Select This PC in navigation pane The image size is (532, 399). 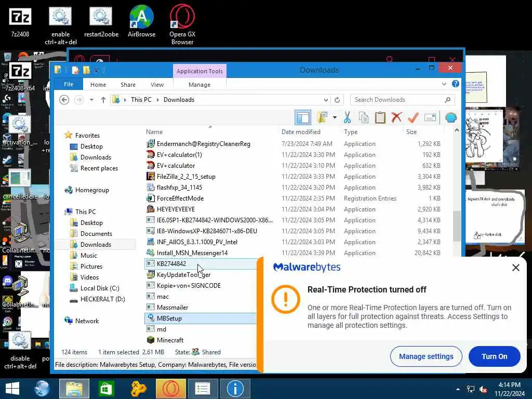click(86, 212)
